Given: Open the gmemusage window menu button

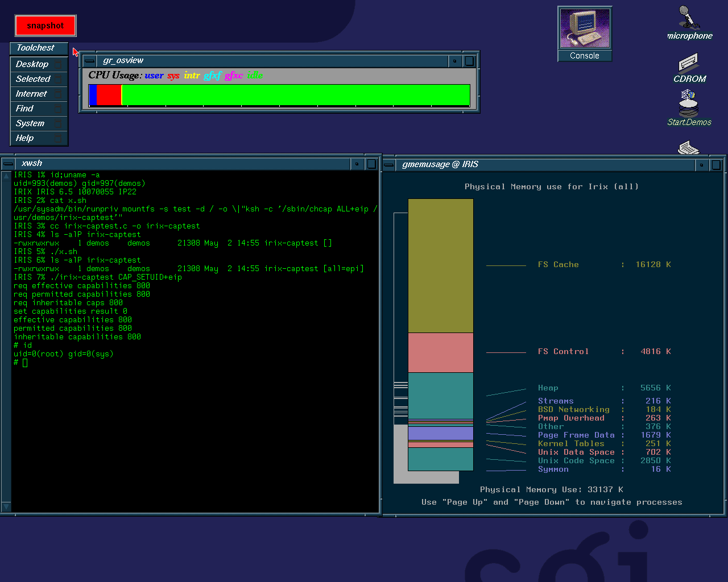Looking at the screenshot, I should [x=390, y=165].
